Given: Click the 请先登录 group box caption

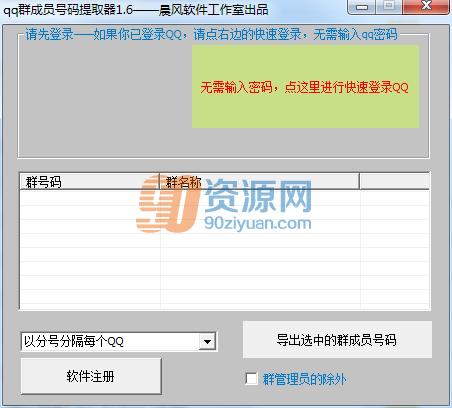Looking at the screenshot, I should (211, 34).
